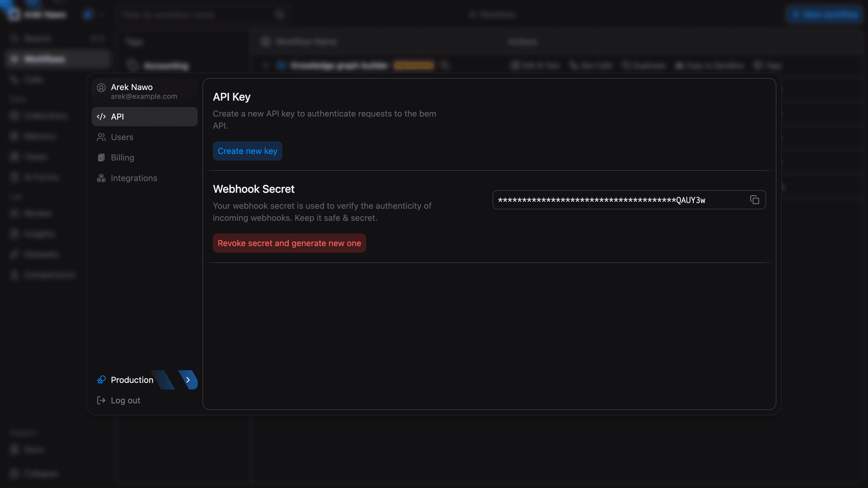
Task: Click the Create new key button
Action: tap(247, 151)
